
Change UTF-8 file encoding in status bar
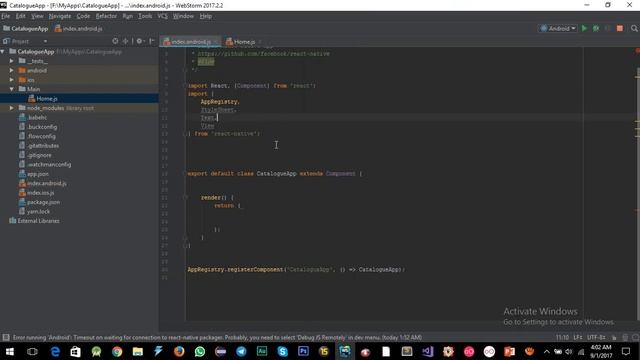click(596, 338)
